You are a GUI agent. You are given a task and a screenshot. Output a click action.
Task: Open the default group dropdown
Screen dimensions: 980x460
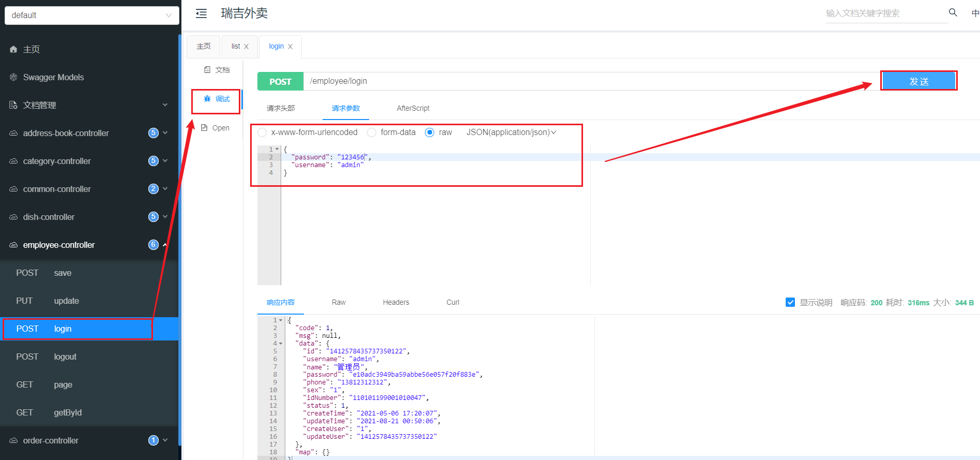91,15
